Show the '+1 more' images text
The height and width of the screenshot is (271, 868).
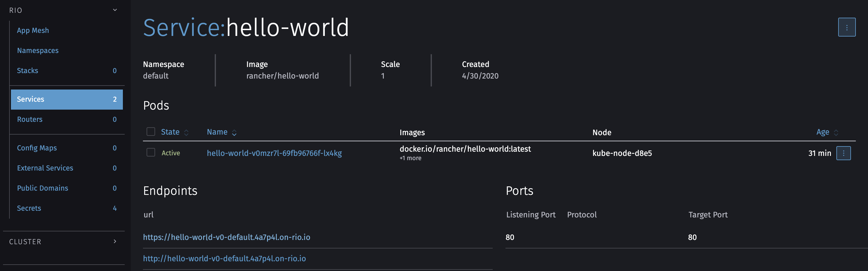[x=410, y=158]
